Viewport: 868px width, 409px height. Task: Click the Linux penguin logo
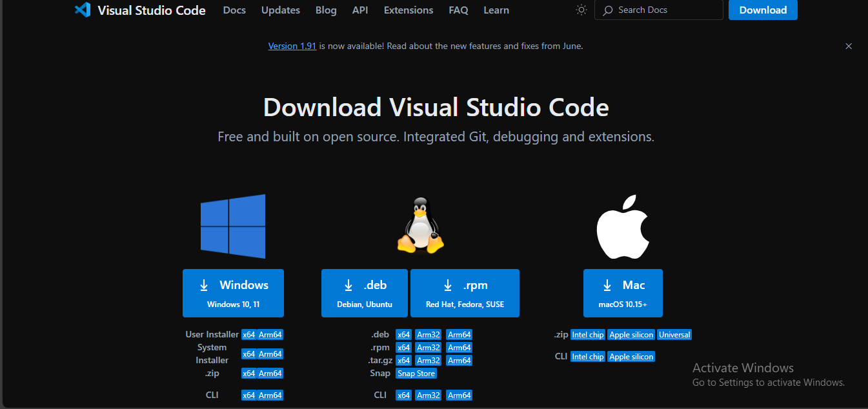coord(420,226)
